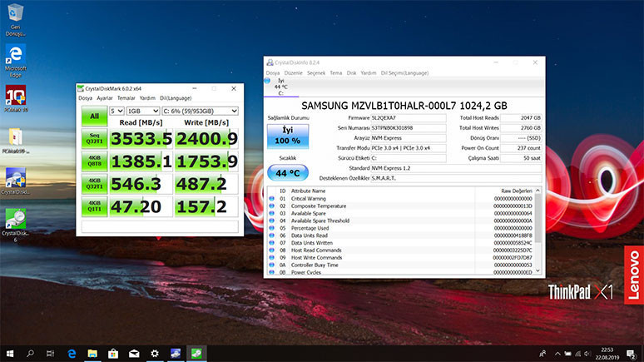Open Dosya menu in CrystalDiskInfo

pos(273,72)
